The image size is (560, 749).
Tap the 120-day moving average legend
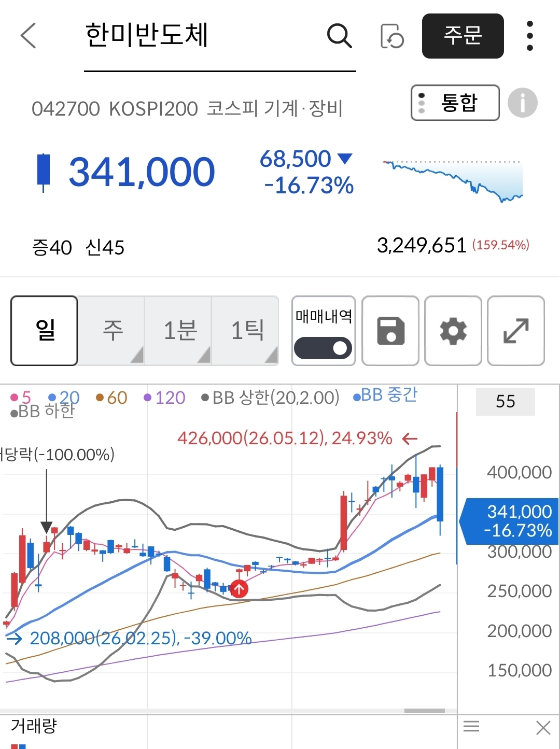tap(164, 398)
